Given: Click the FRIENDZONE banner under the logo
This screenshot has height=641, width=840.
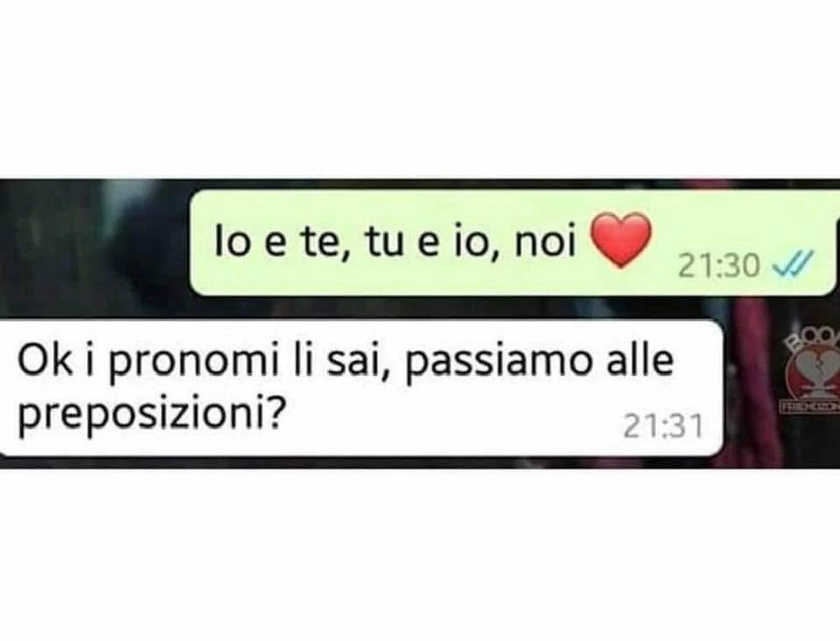Looking at the screenshot, I should point(810,408).
